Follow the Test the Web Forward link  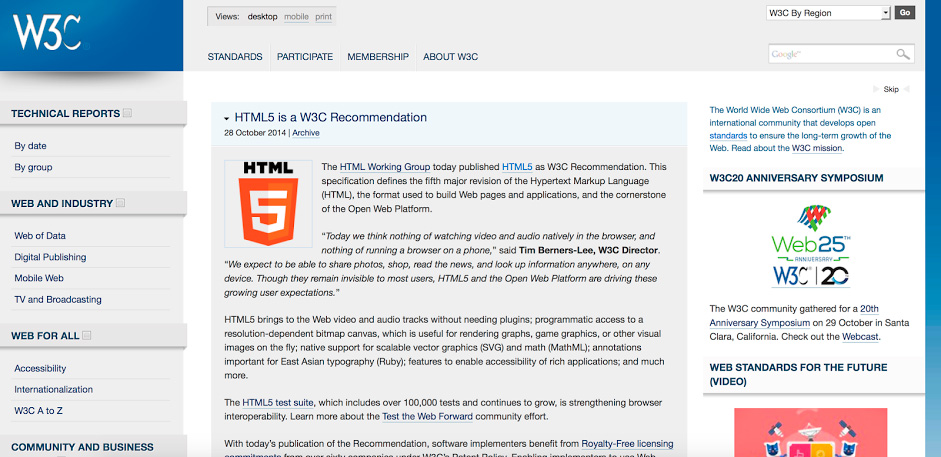(x=427, y=416)
